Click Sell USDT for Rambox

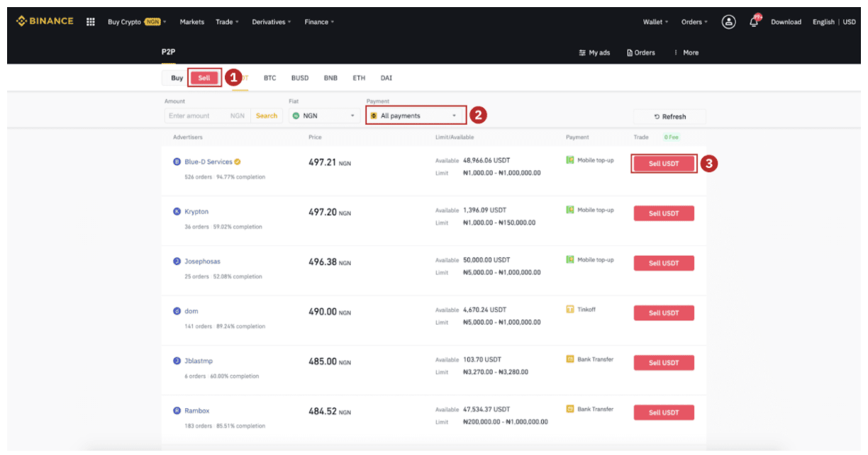point(664,412)
